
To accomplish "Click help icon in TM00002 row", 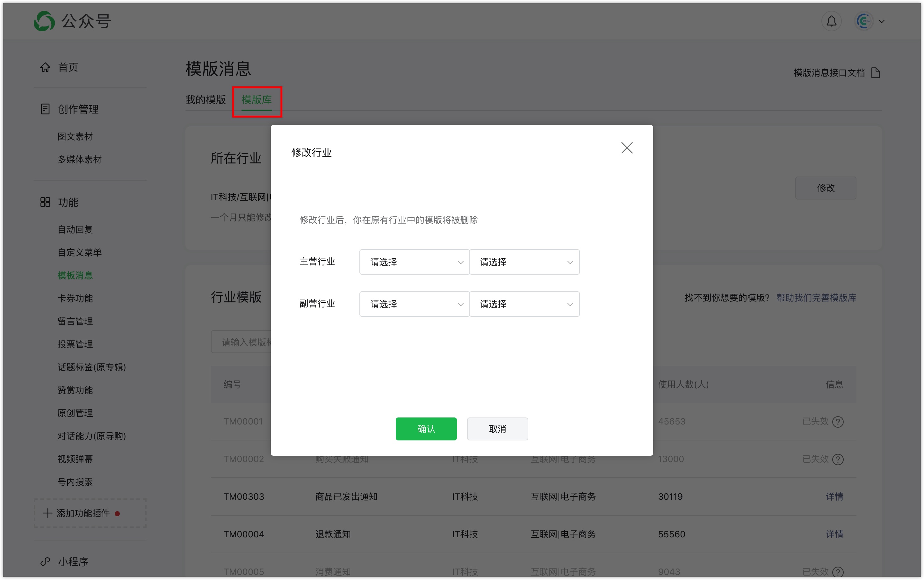I will [838, 460].
